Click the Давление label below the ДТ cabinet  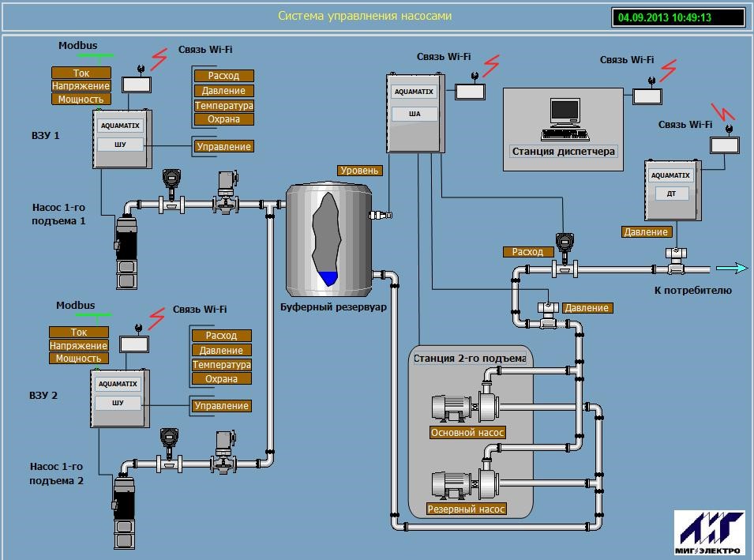click(x=647, y=232)
